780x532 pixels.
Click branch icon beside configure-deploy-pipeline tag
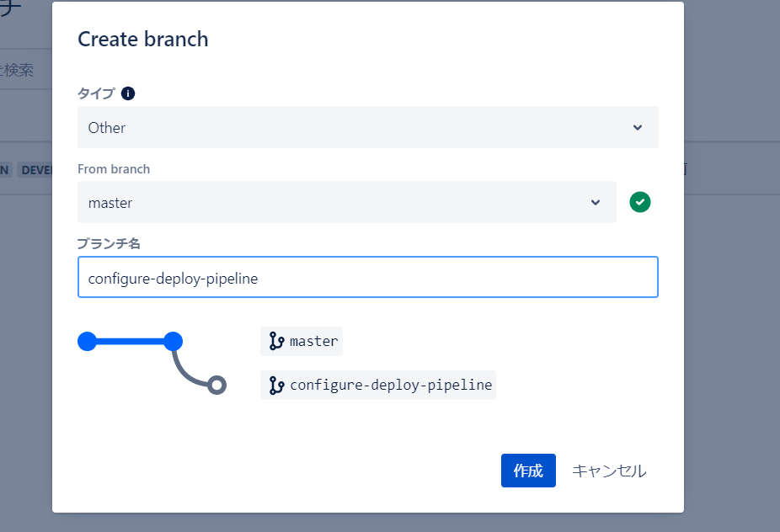(276, 385)
